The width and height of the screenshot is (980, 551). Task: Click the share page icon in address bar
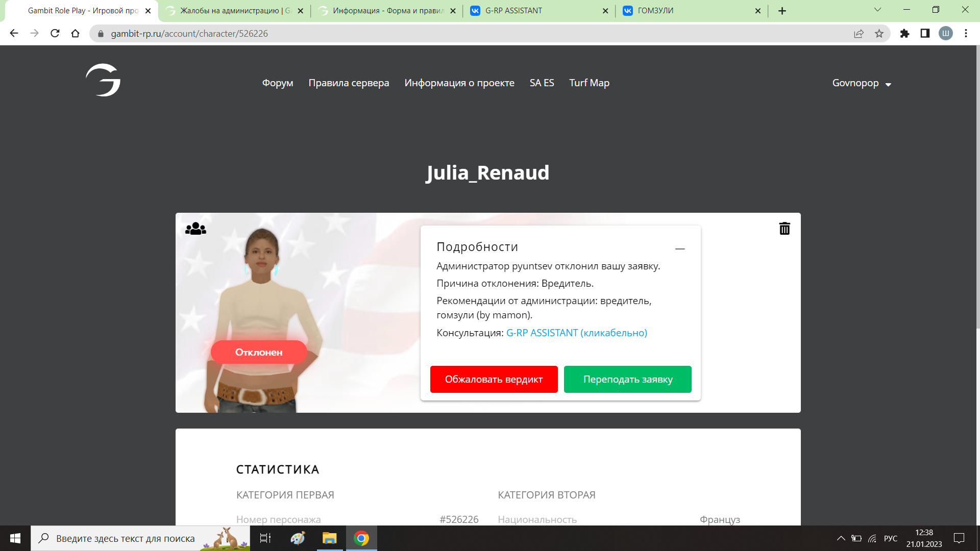tap(859, 34)
